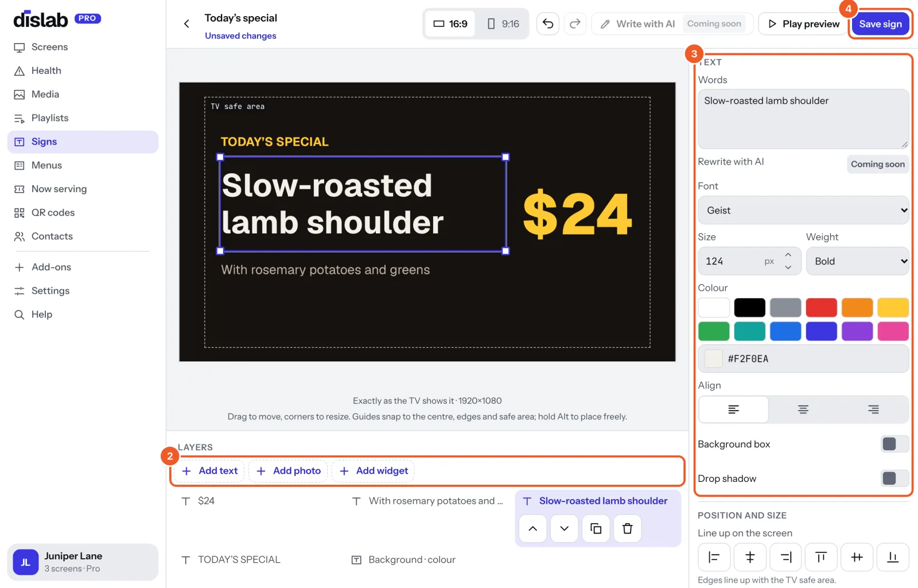The width and height of the screenshot is (918, 588).
Task: Align text right
Action: click(x=873, y=410)
